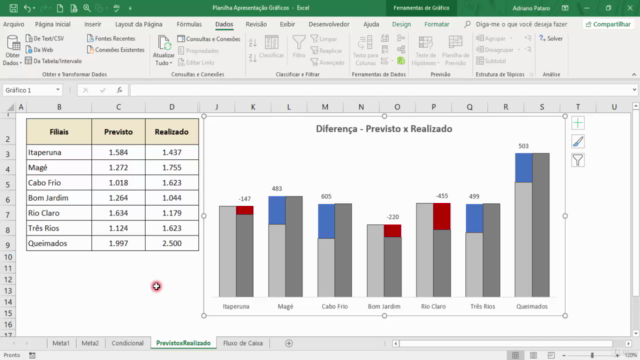Click horizontal scrollbar right arrow
The image size is (640, 360).
pyautogui.click(x=628, y=343)
